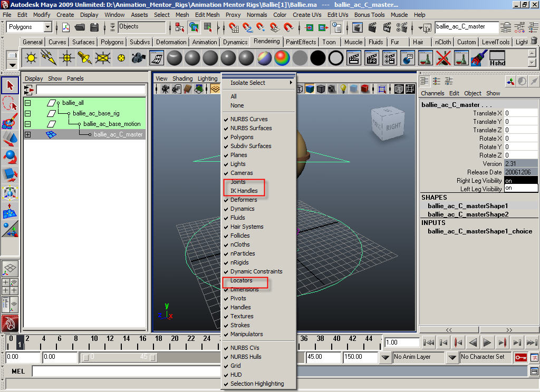540x392 pixels.
Task: Expand ballie_ac_C_master node
Action: tap(28, 134)
